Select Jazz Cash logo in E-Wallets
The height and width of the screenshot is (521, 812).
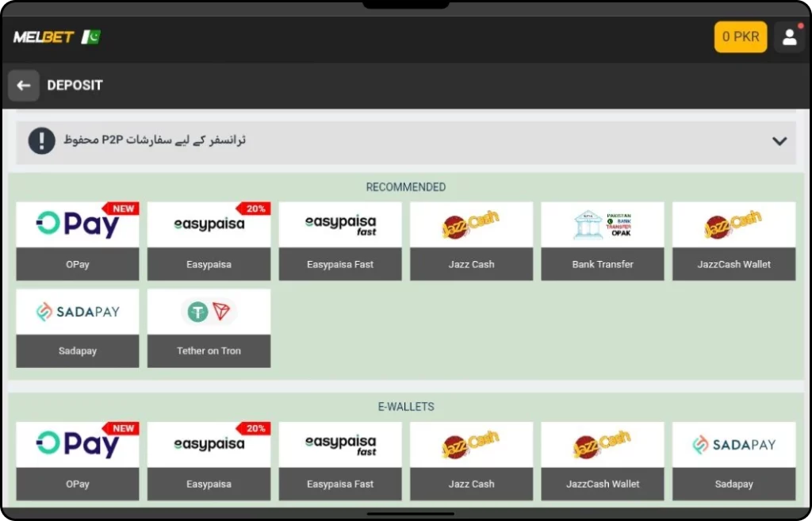click(x=471, y=444)
